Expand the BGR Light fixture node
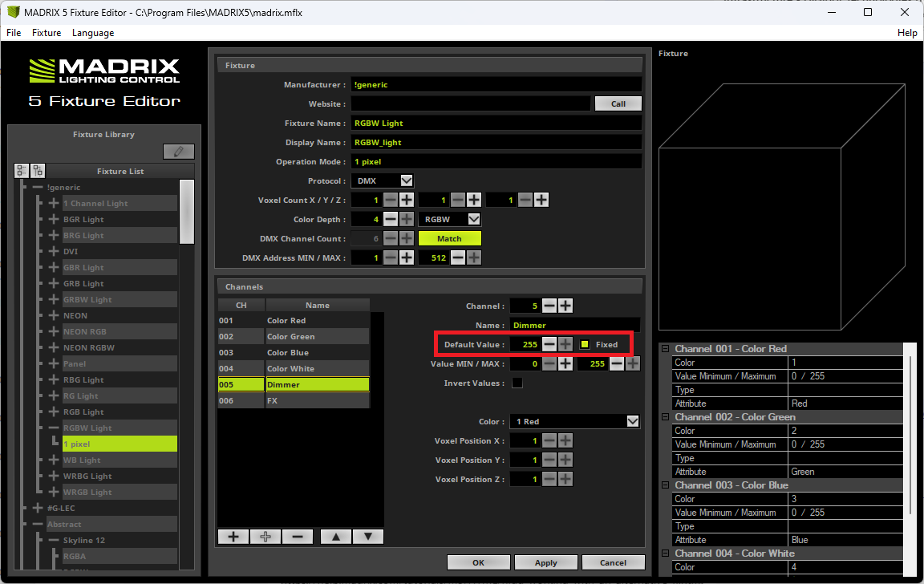Screen dimensions: 924x584 click(54, 219)
